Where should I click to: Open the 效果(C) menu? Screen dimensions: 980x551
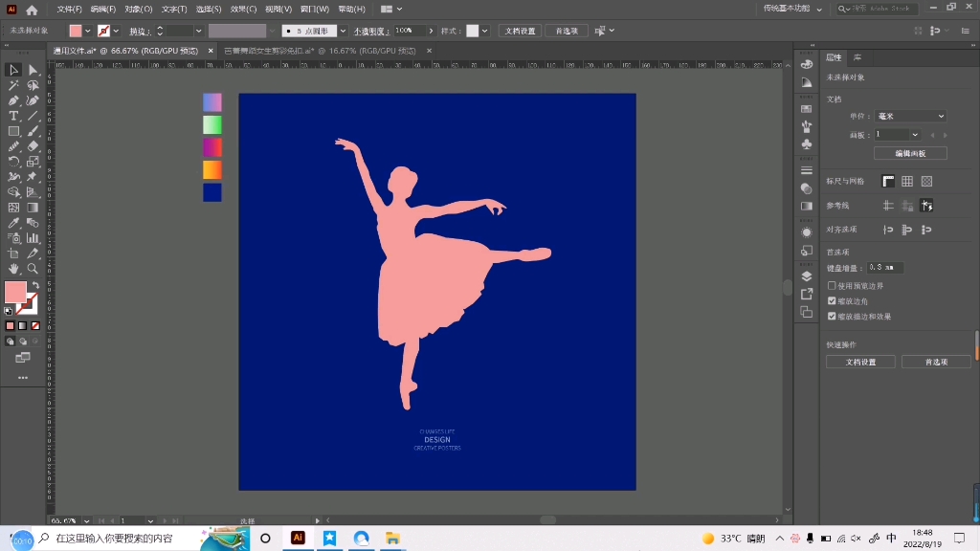[244, 10]
